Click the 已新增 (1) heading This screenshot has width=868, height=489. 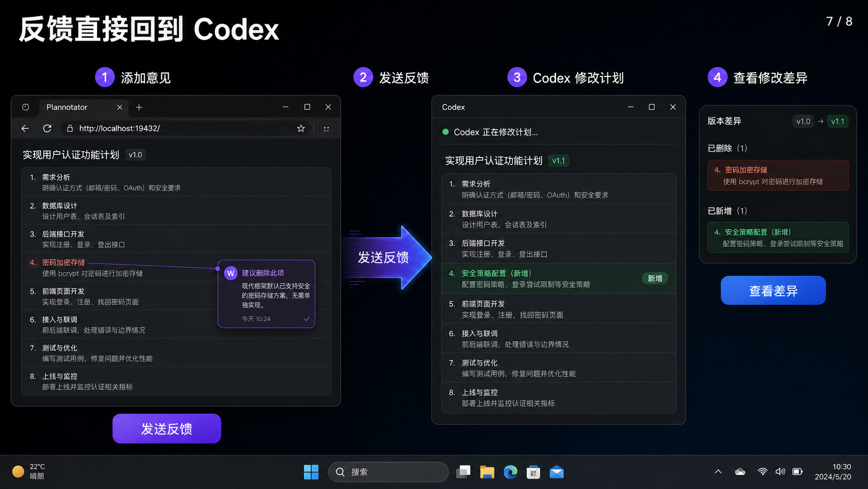click(727, 210)
